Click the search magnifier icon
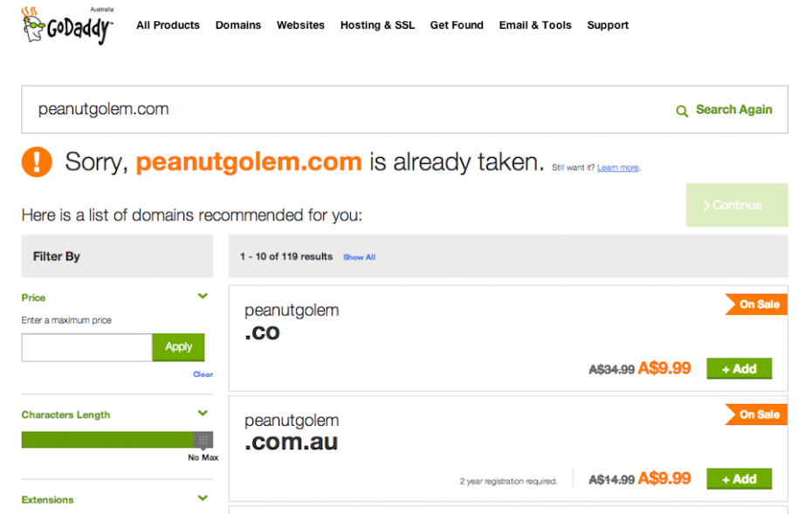Image resolution: width=812 pixels, height=514 pixels. click(x=682, y=111)
